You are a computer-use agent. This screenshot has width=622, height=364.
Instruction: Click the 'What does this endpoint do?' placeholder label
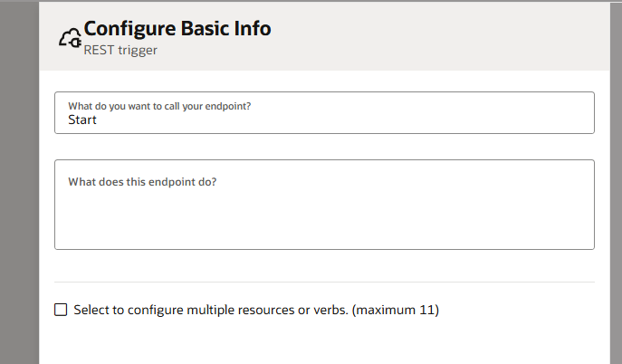pos(142,182)
